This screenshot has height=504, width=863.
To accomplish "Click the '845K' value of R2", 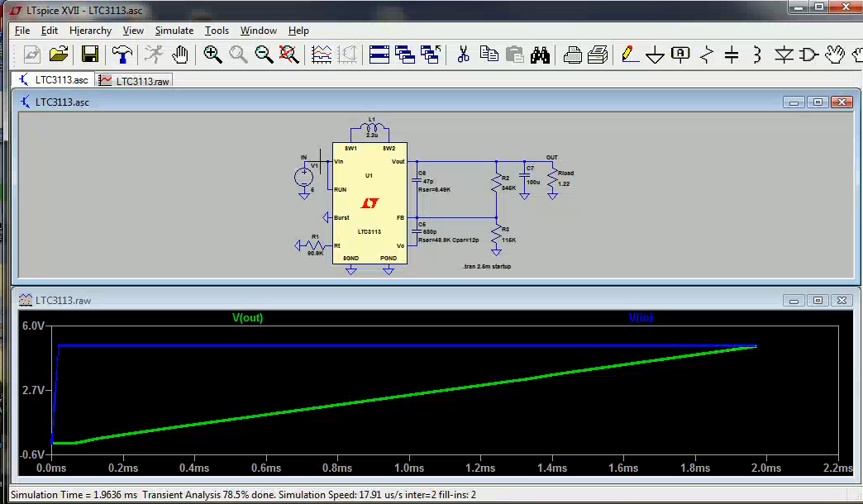I will (509, 188).
